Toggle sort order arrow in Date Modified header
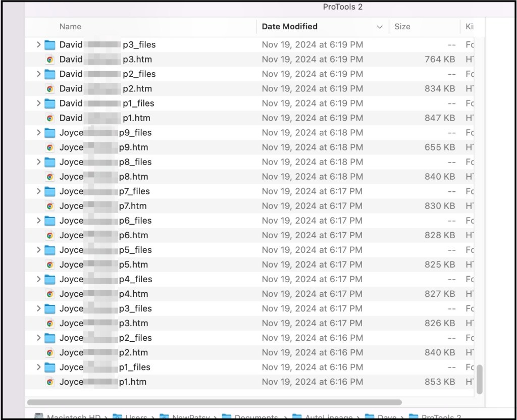Image resolution: width=517 pixels, height=420 pixels. tap(379, 27)
